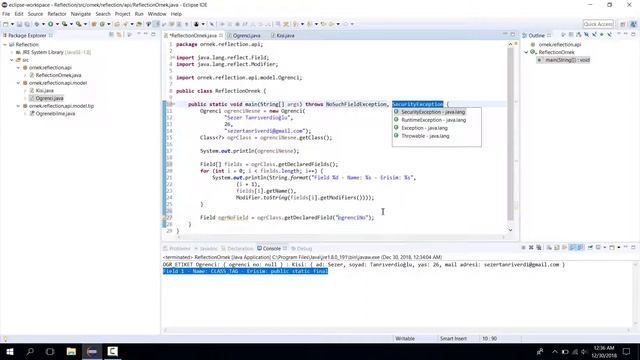Select Ogrenebilme.java in Package Explorer
Viewport: 640px width, 360px height.
click(x=55, y=114)
